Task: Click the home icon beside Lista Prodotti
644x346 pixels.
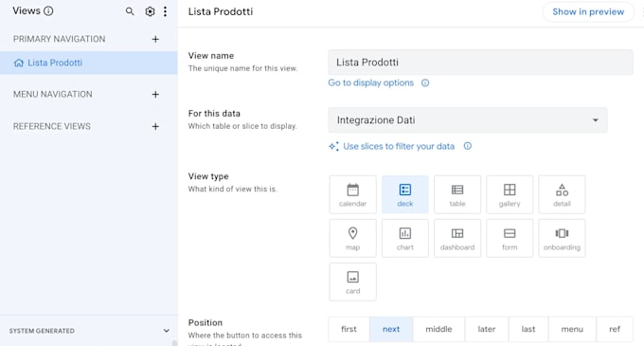Action: pyautogui.click(x=19, y=63)
